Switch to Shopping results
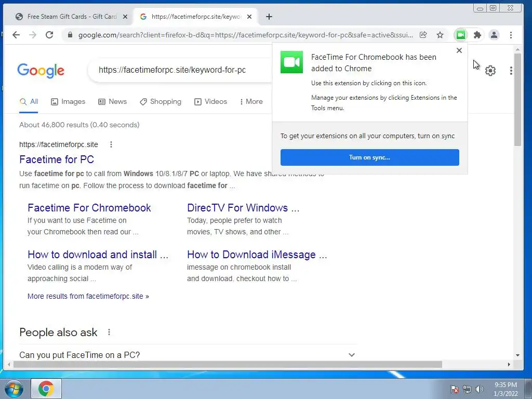 point(161,102)
